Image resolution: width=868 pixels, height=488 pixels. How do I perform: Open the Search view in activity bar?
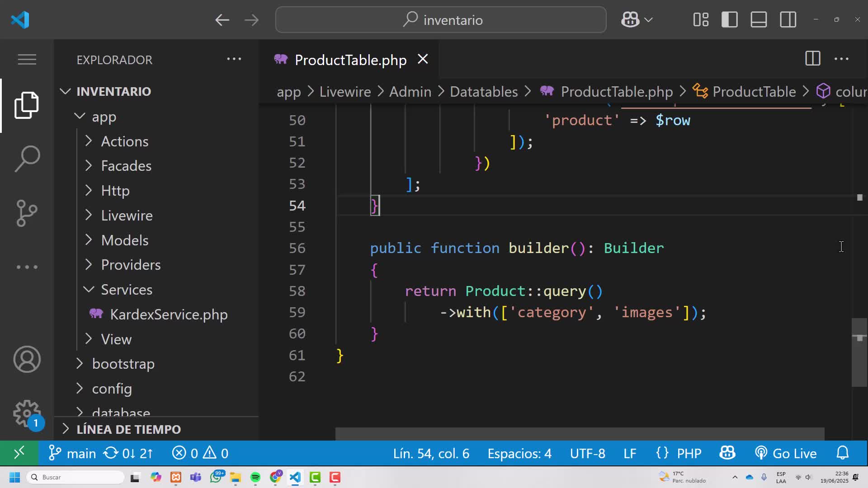(27, 159)
